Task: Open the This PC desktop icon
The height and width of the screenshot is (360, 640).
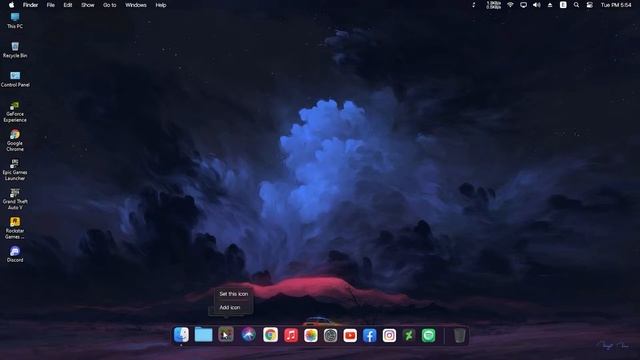Action: point(15,20)
